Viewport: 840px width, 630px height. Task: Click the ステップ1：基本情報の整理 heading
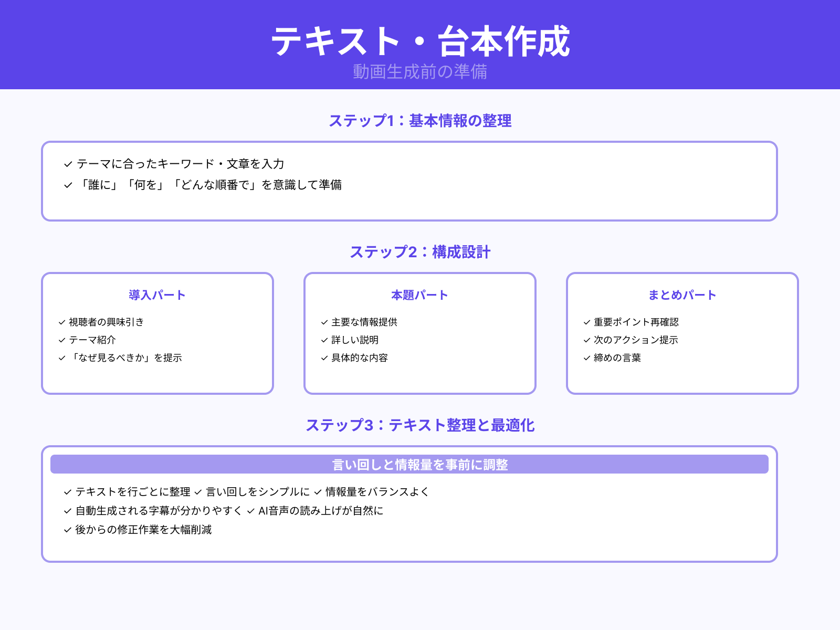(x=420, y=121)
